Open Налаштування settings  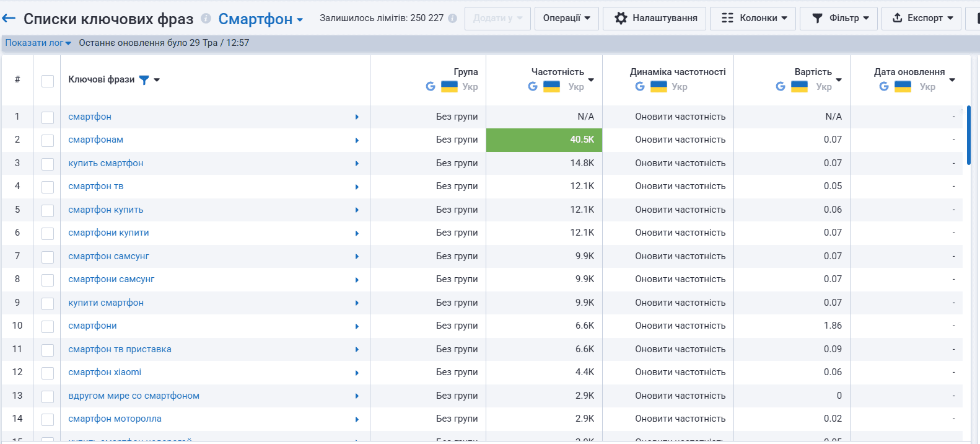coord(655,18)
